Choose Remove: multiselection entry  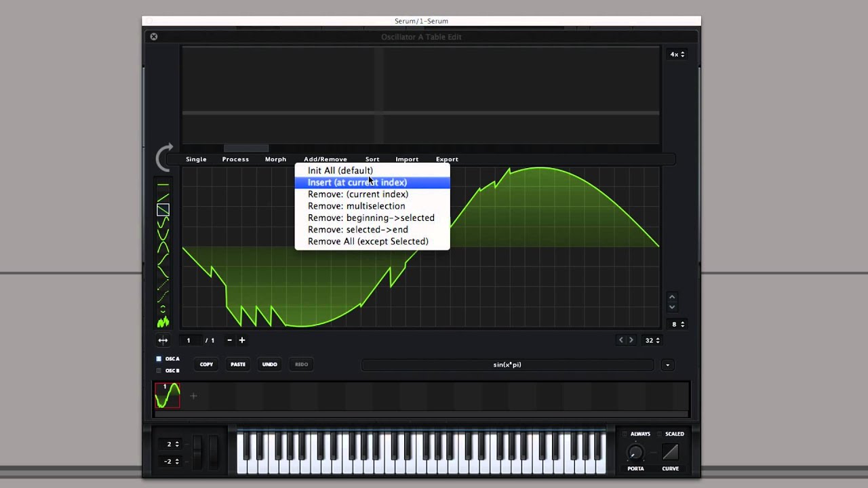(x=372, y=206)
